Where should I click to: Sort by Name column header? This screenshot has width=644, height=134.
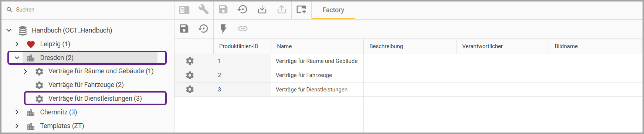coord(317,46)
